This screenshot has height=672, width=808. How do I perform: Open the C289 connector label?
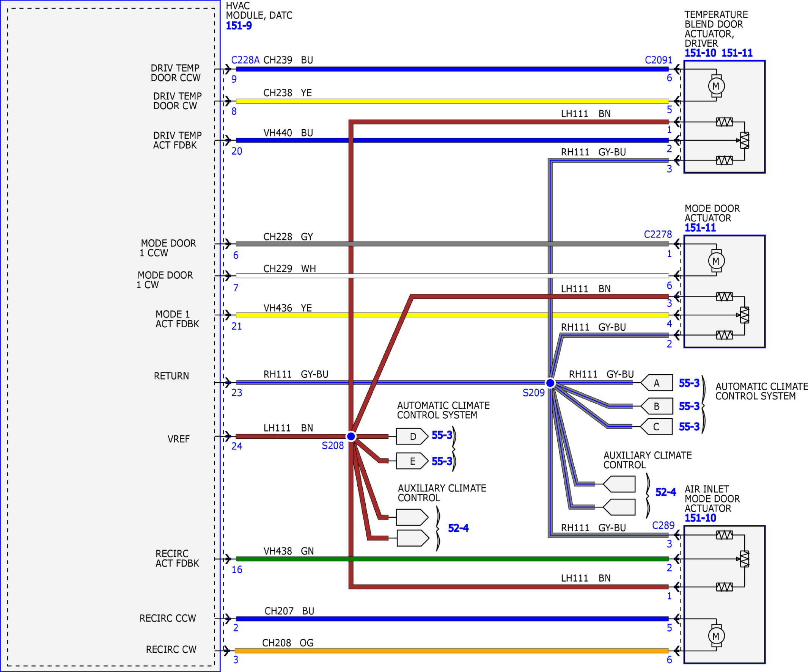[663, 525]
